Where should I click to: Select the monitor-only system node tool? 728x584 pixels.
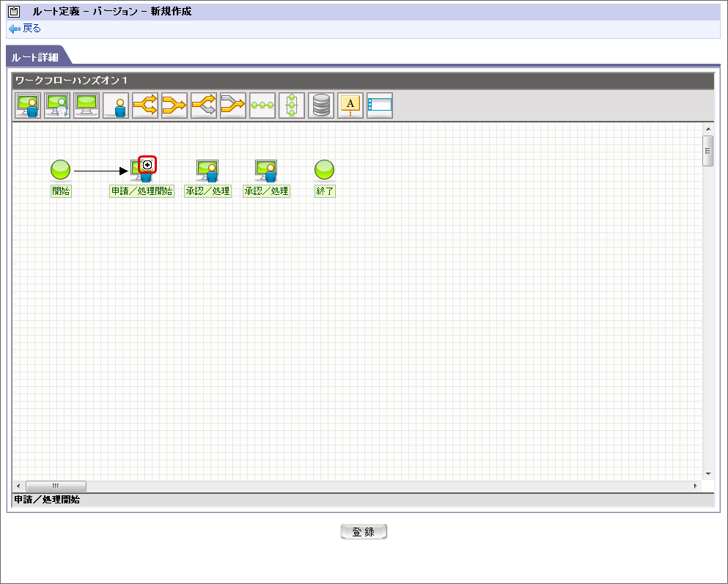87,106
